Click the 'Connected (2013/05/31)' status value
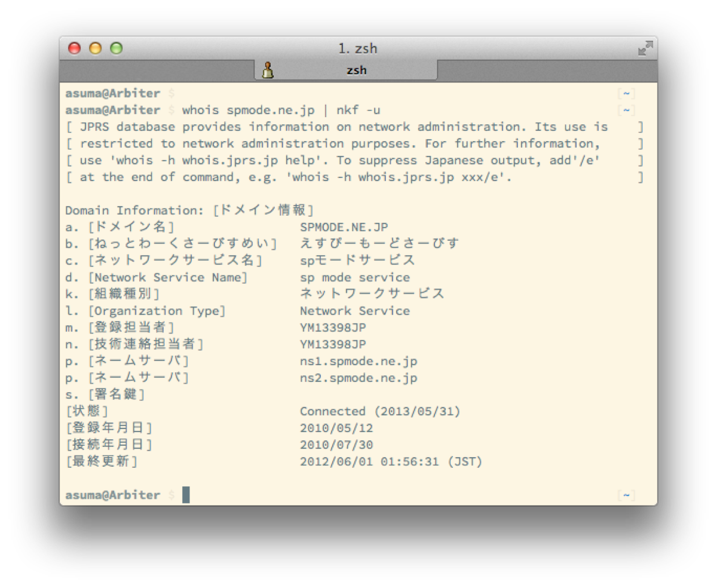Viewport: 717px width, 588px height. pos(380,412)
